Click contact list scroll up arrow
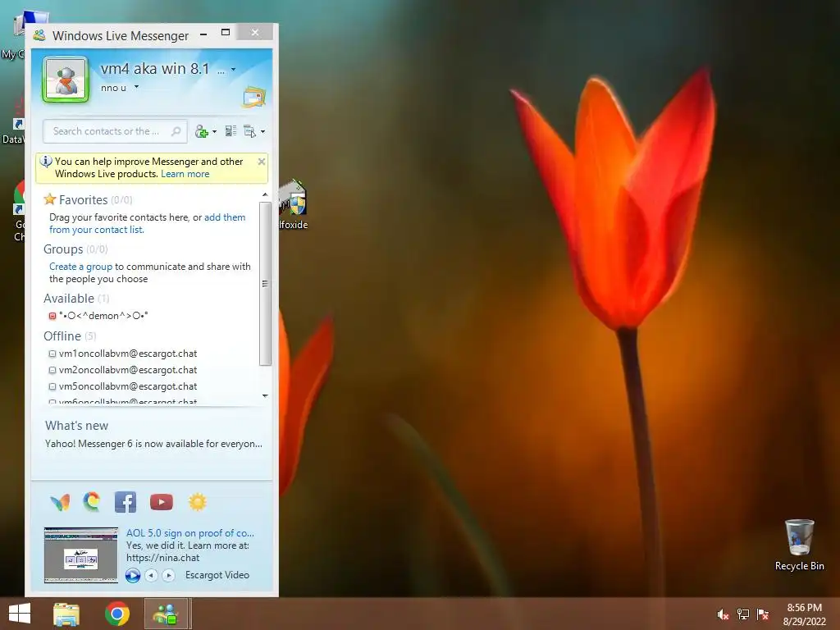 pyautogui.click(x=265, y=194)
